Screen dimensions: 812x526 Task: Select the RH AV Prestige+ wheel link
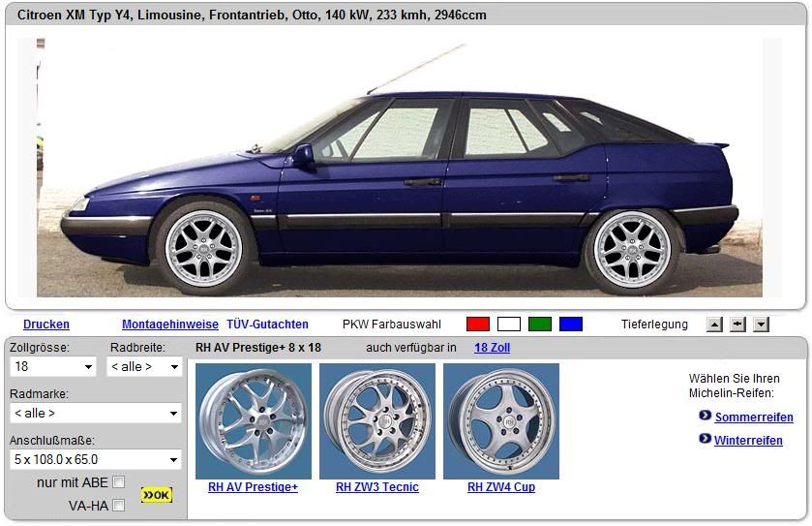pyautogui.click(x=254, y=487)
